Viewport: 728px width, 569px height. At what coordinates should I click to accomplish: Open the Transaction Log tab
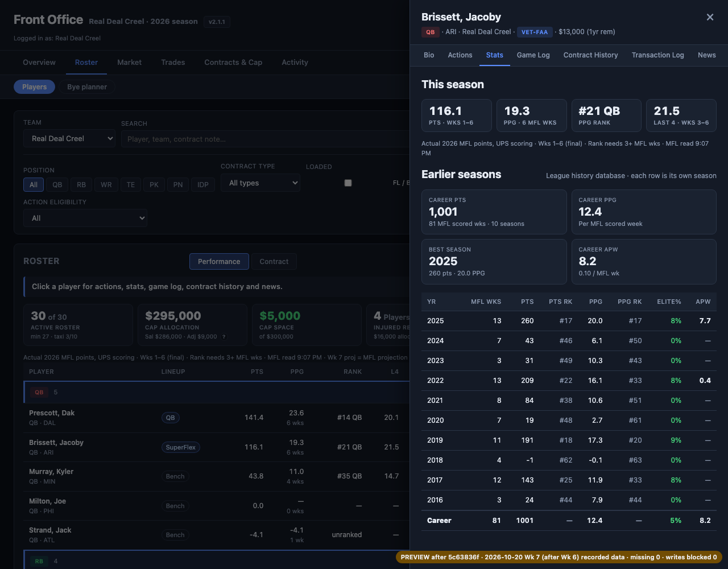click(x=657, y=55)
